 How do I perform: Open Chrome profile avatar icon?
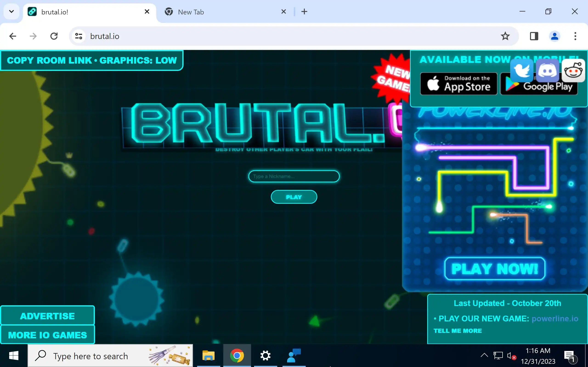tap(554, 36)
